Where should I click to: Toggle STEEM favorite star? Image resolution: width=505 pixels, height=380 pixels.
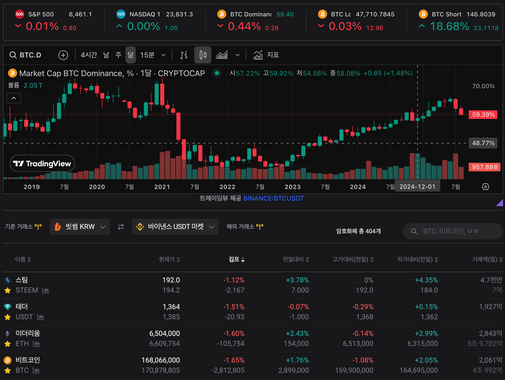pyautogui.click(x=7, y=290)
